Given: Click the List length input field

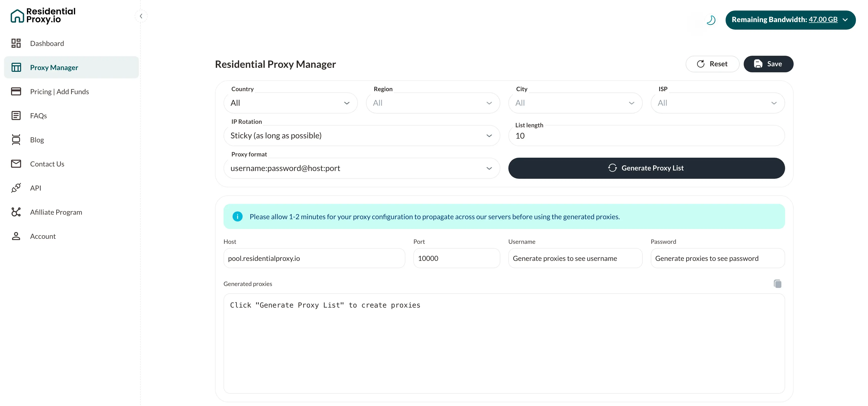Looking at the screenshot, I should coord(646,136).
